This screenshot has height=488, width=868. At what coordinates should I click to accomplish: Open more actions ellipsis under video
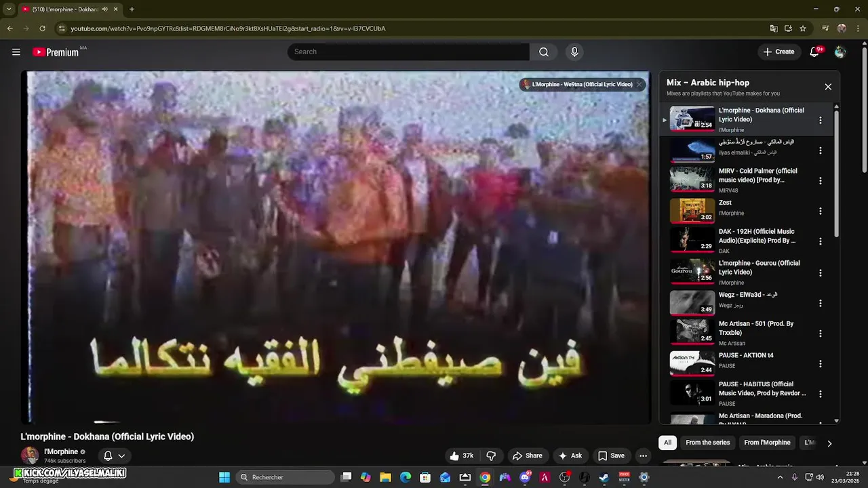[643, 456]
